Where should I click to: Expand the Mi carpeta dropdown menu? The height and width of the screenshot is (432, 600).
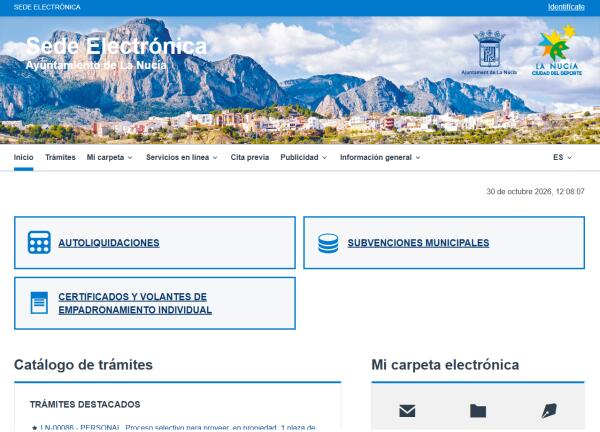109,157
